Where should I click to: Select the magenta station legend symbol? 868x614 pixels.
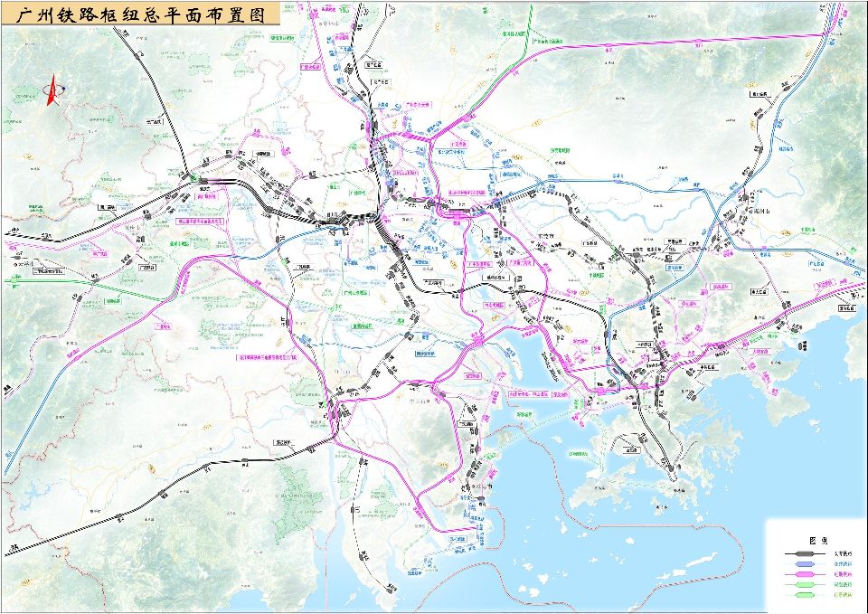(805, 574)
